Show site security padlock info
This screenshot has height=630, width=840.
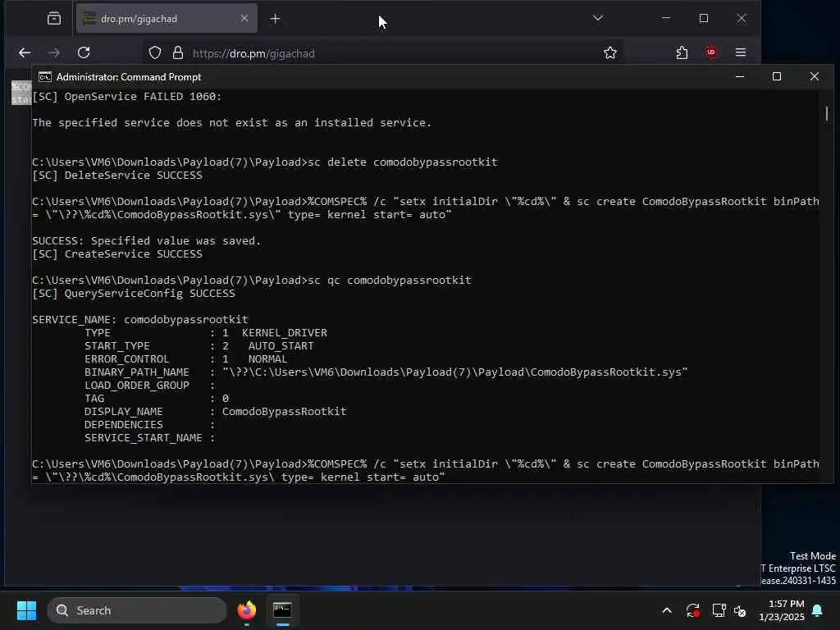(x=178, y=52)
